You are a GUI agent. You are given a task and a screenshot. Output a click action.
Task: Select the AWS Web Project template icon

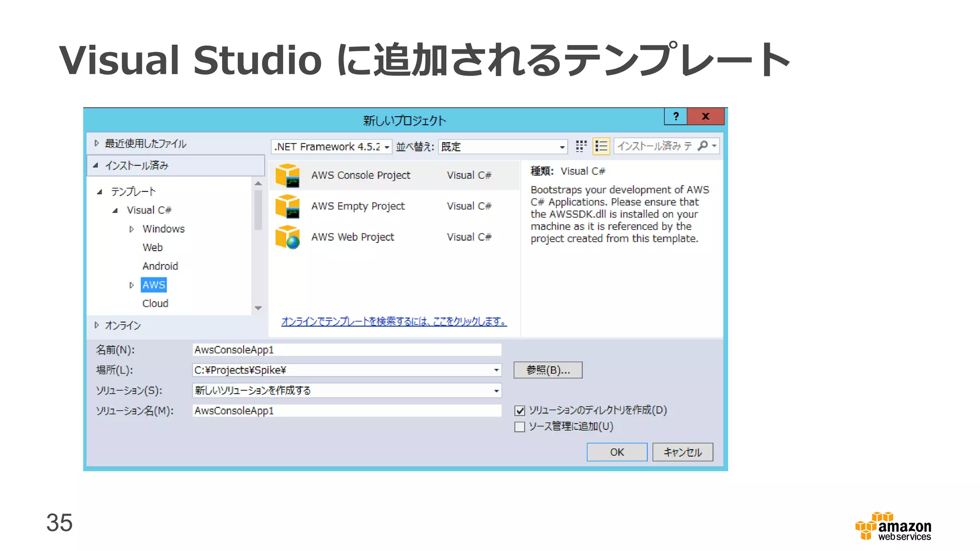288,237
